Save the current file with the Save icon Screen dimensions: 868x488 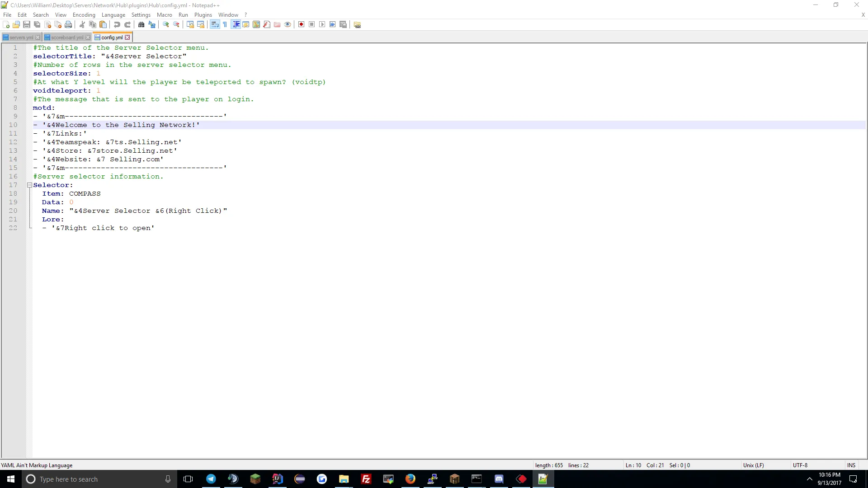[x=27, y=24]
